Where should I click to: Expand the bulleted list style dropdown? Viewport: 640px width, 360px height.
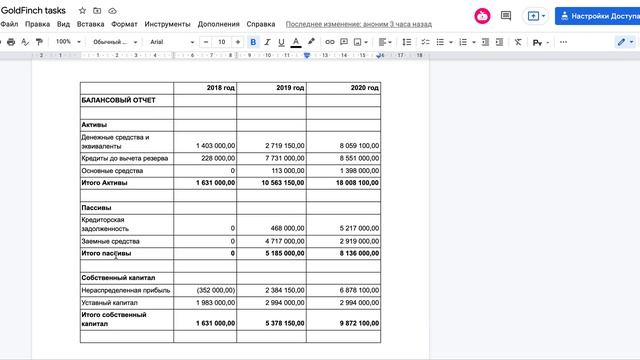[x=451, y=42]
